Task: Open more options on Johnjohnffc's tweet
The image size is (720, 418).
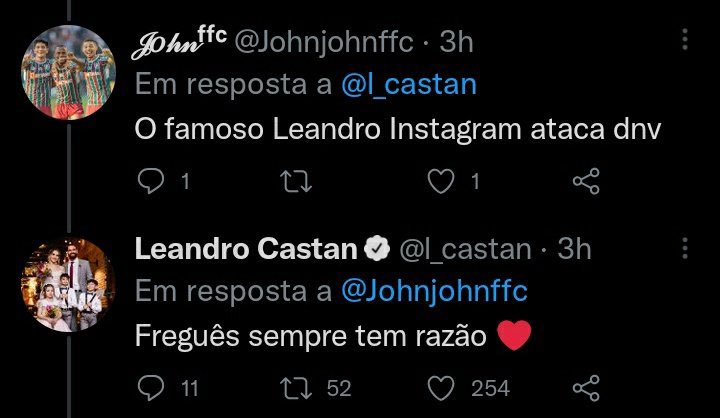Action: (x=685, y=40)
